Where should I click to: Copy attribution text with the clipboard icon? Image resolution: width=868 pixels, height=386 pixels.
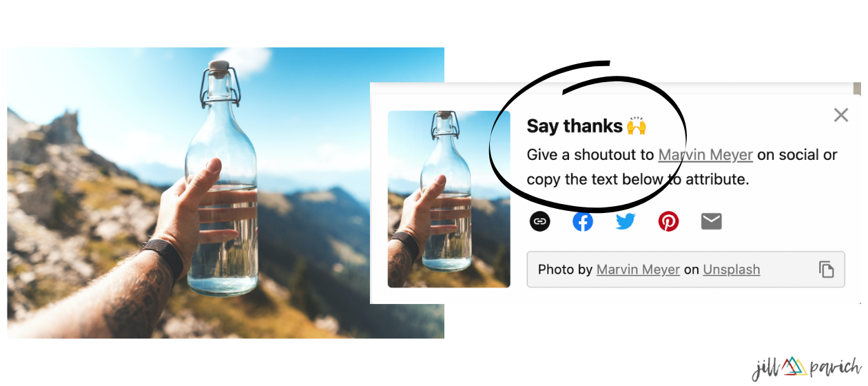(826, 270)
